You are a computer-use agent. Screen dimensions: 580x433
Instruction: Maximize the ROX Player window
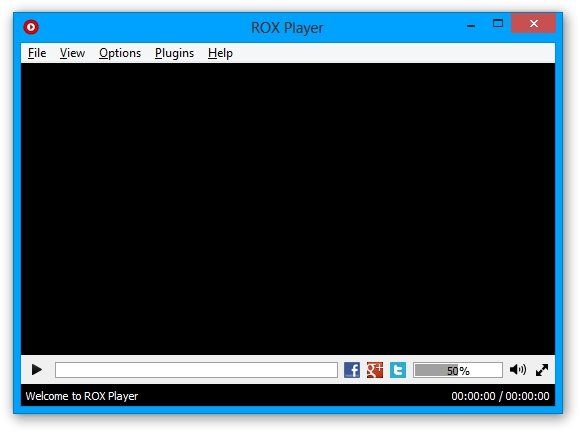(498, 24)
